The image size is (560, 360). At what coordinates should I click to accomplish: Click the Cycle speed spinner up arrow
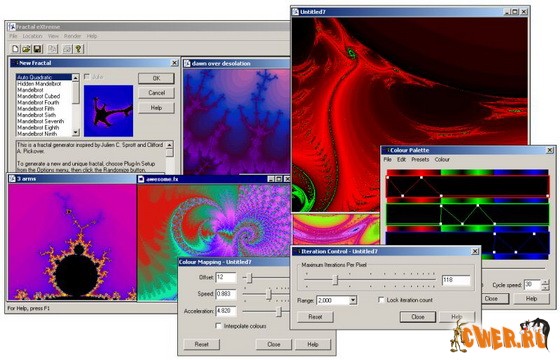coord(545,282)
